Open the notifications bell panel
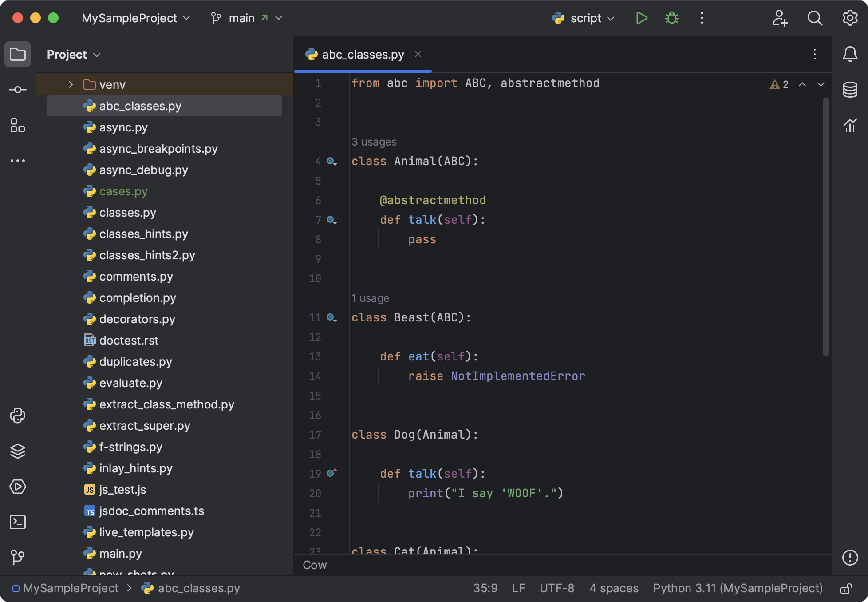This screenshot has height=602, width=868. [x=850, y=54]
